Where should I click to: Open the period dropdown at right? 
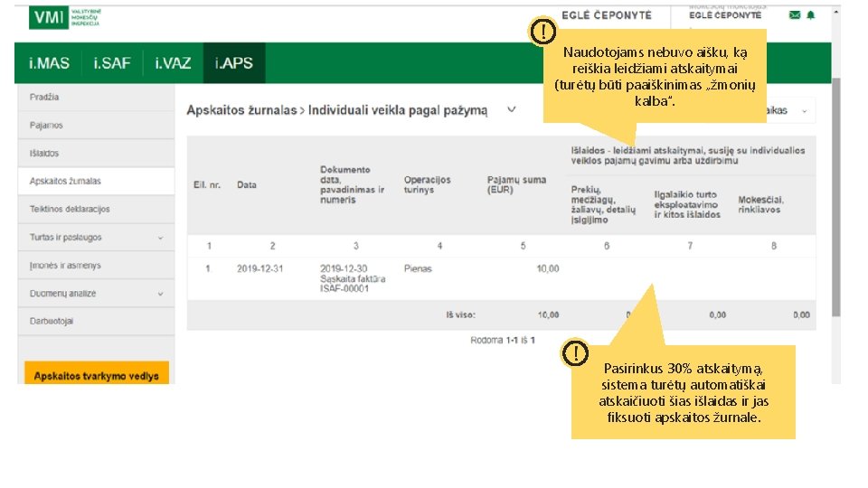804,110
